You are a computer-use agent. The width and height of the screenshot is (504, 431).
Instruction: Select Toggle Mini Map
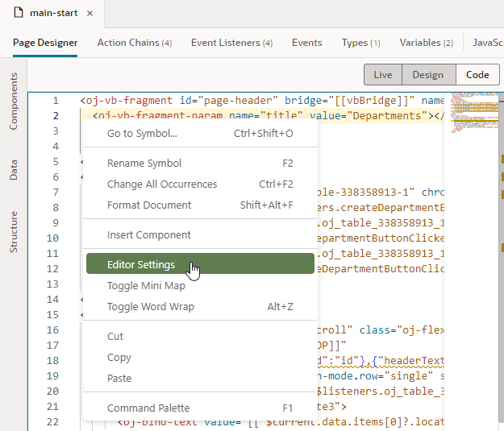[x=200, y=285]
